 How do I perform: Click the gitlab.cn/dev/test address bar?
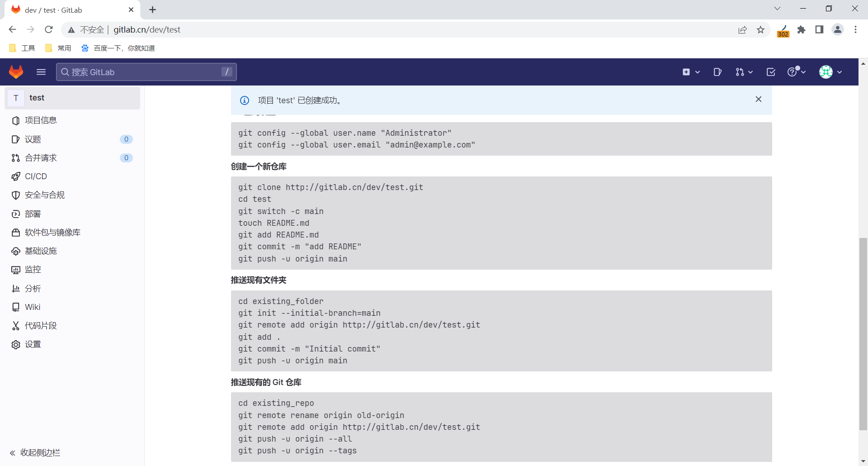pos(147,29)
